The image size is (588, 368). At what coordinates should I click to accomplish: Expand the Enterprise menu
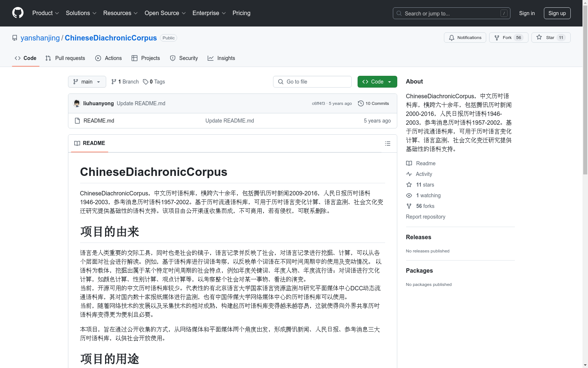209,13
